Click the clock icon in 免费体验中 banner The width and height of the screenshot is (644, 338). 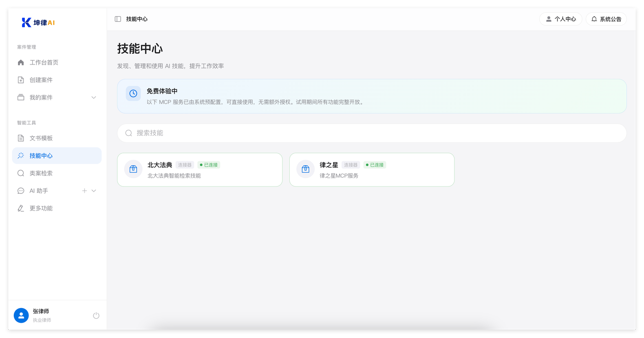(x=133, y=93)
